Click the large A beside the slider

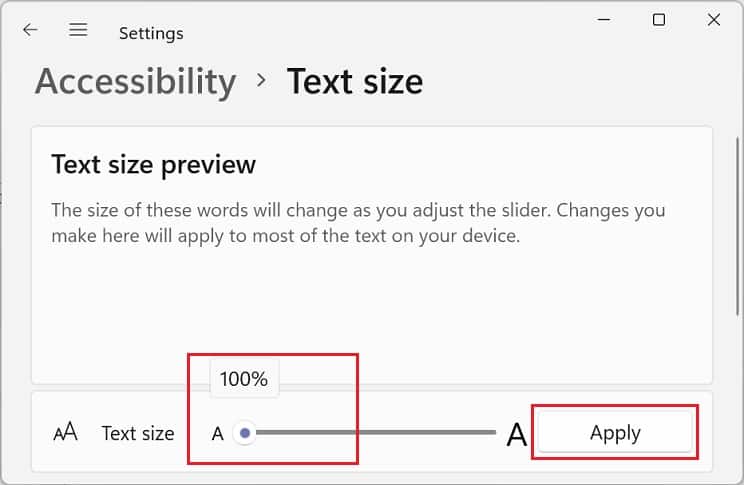[x=516, y=434]
